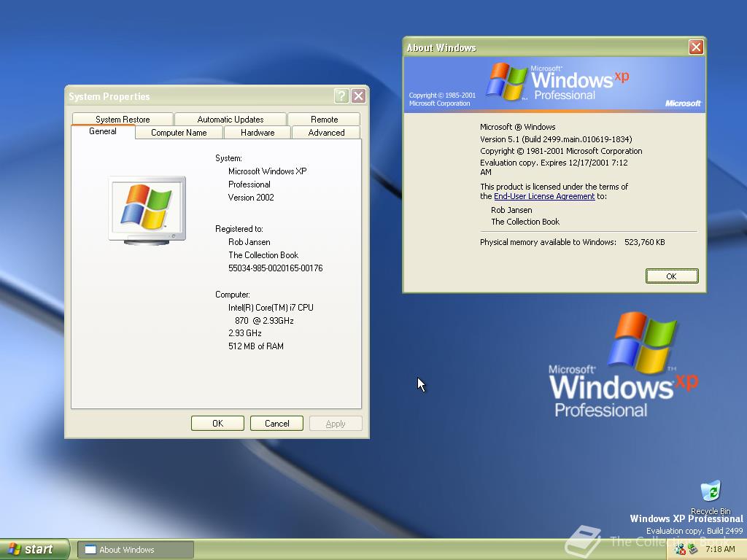Switch to the Automatic Updates tab

pyautogui.click(x=230, y=119)
